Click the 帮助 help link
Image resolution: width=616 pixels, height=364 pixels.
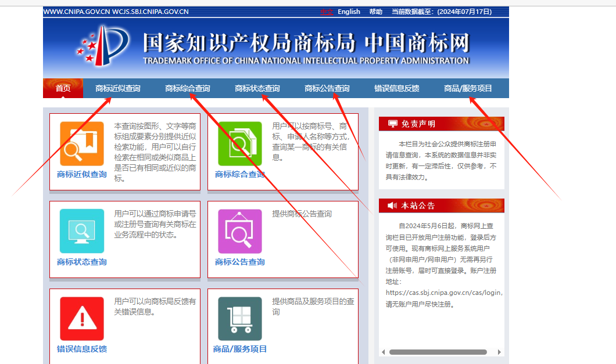(x=375, y=12)
